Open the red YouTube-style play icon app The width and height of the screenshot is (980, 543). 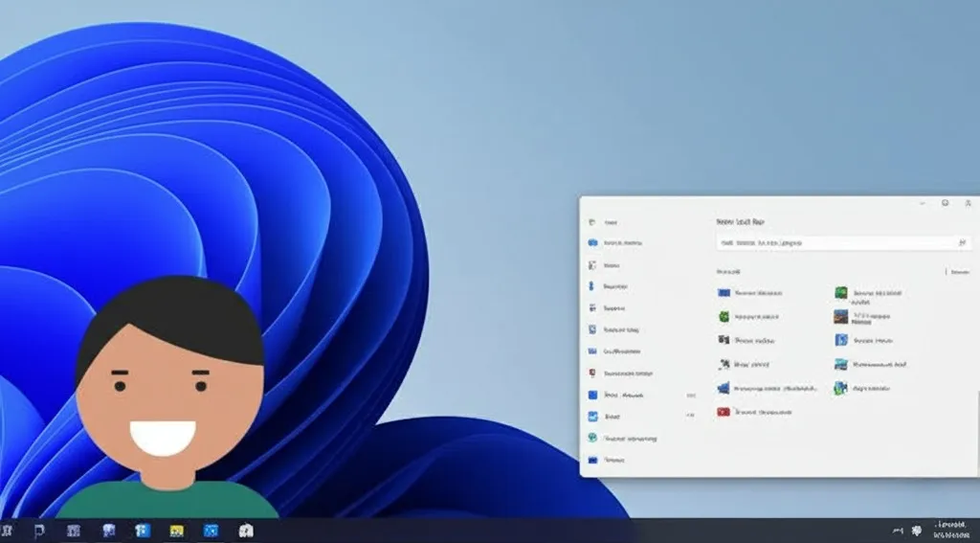(x=724, y=411)
